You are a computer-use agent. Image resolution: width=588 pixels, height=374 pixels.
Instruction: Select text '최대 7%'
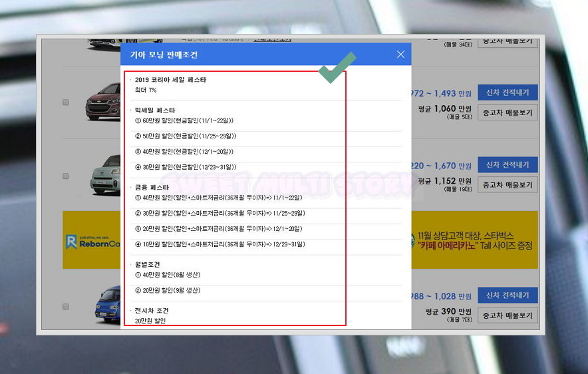tap(146, 90)
